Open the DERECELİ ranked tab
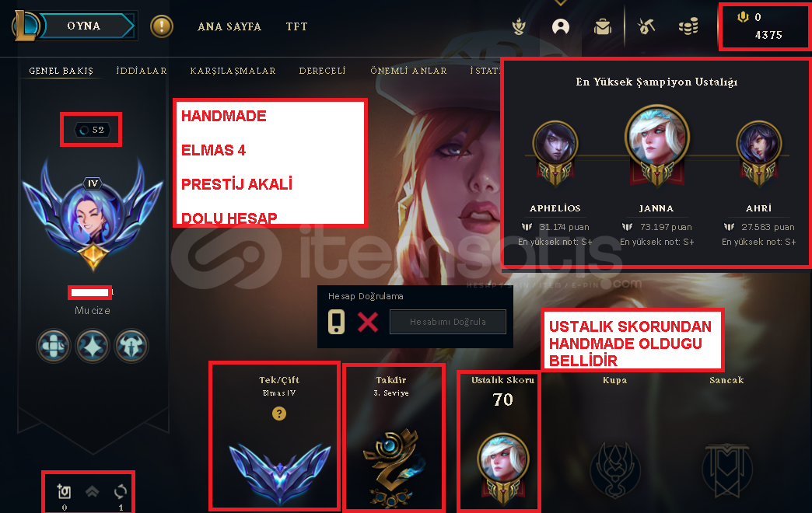The width and height of the screenshot is (812, 513). [322, 71]
